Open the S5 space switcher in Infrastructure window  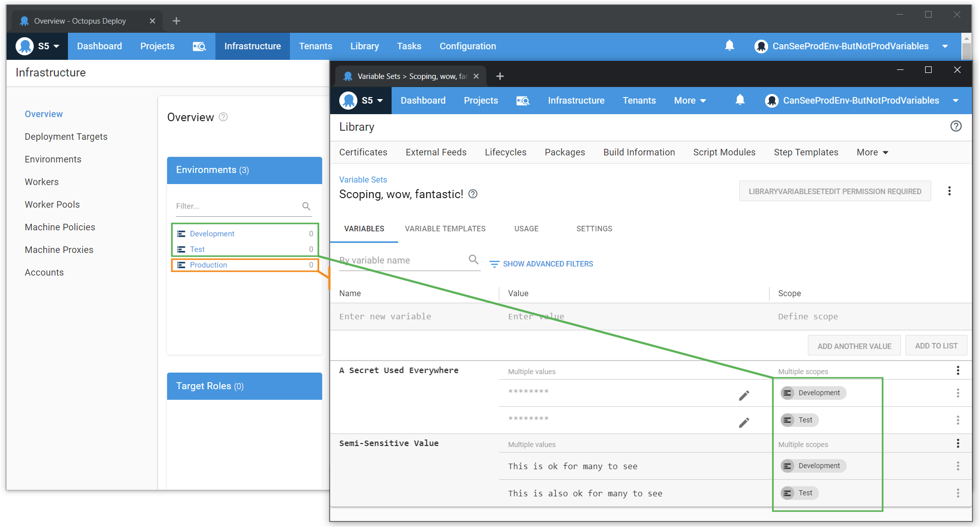(x=38, y=46)
